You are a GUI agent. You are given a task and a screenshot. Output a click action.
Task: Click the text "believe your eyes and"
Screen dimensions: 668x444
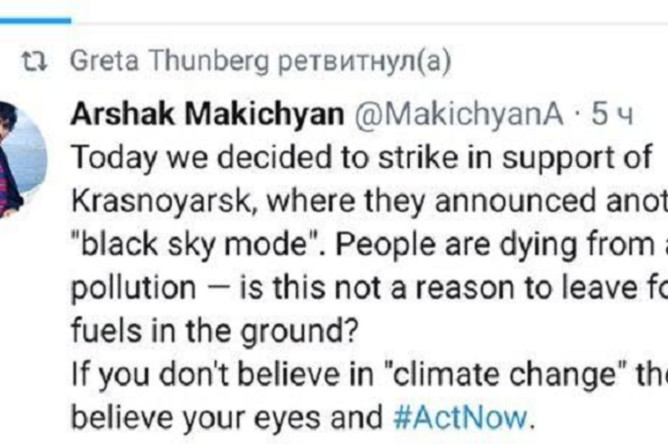click(227, 418)
